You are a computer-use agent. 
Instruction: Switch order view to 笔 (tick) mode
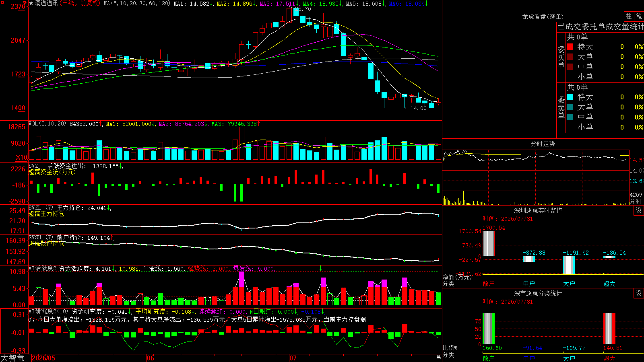[639, 16]
